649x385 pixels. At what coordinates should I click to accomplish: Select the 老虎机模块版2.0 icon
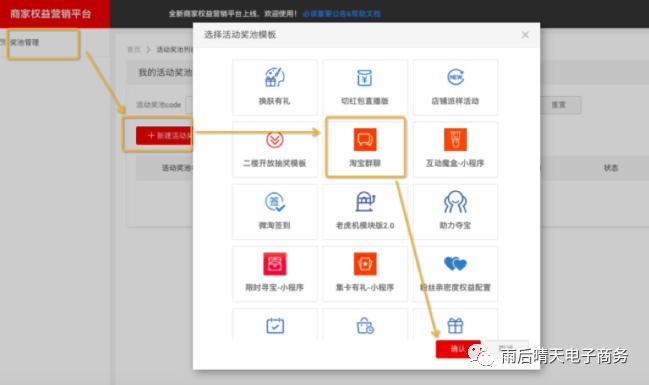click(365, 202)
